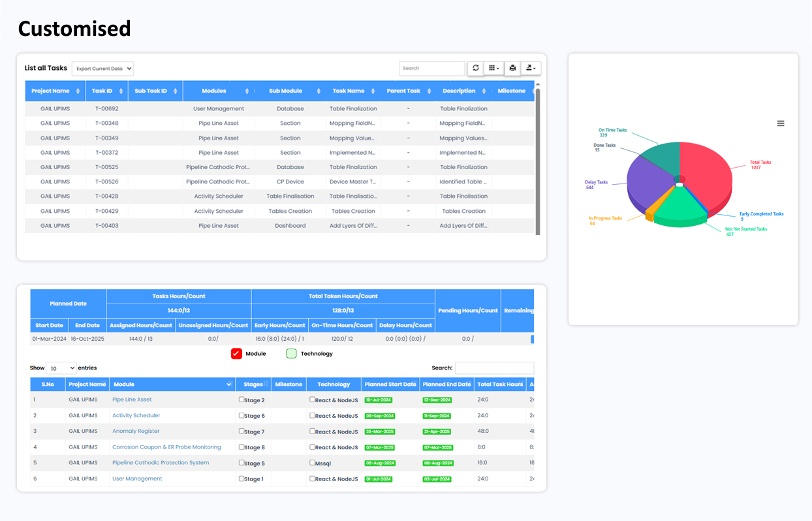Viewport: 812px width, 521px height.
Task: Click the Sub Module column header
Action: [285, 91]
